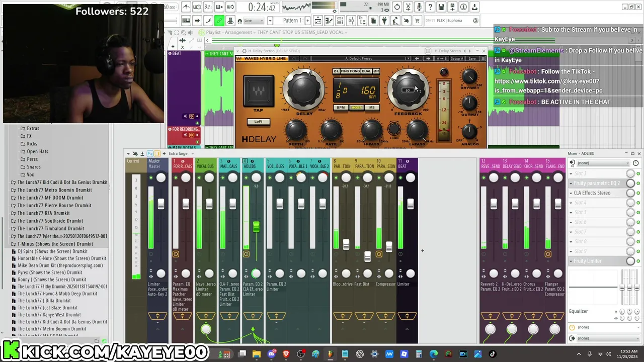Adjust the Master track volume fader
The width and height of the screenshot is (644, 362).
click(161, 204)
